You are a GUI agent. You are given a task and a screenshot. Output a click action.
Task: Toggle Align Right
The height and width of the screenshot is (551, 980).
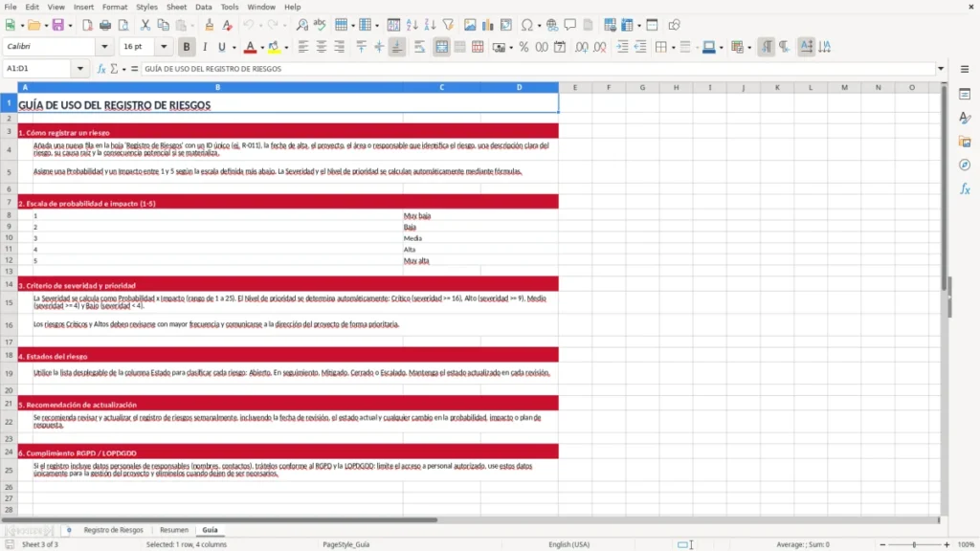(x=340, y=47)
